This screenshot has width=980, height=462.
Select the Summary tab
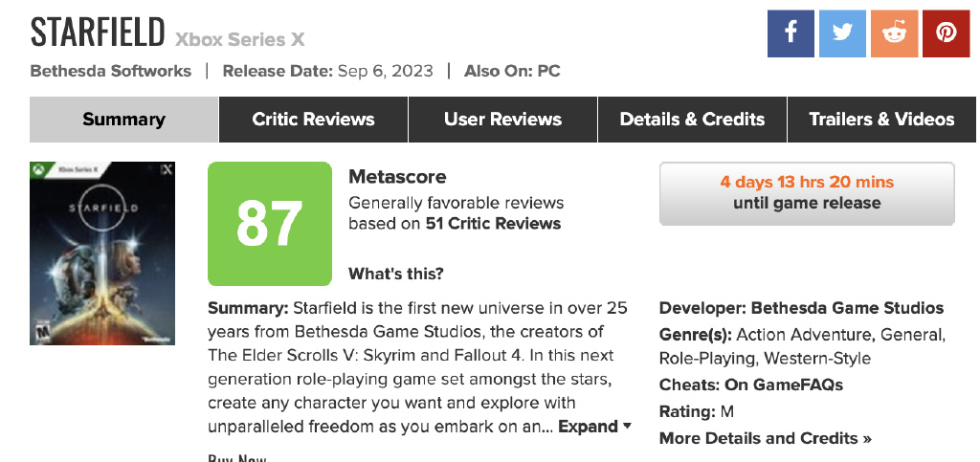pos(123,120)
